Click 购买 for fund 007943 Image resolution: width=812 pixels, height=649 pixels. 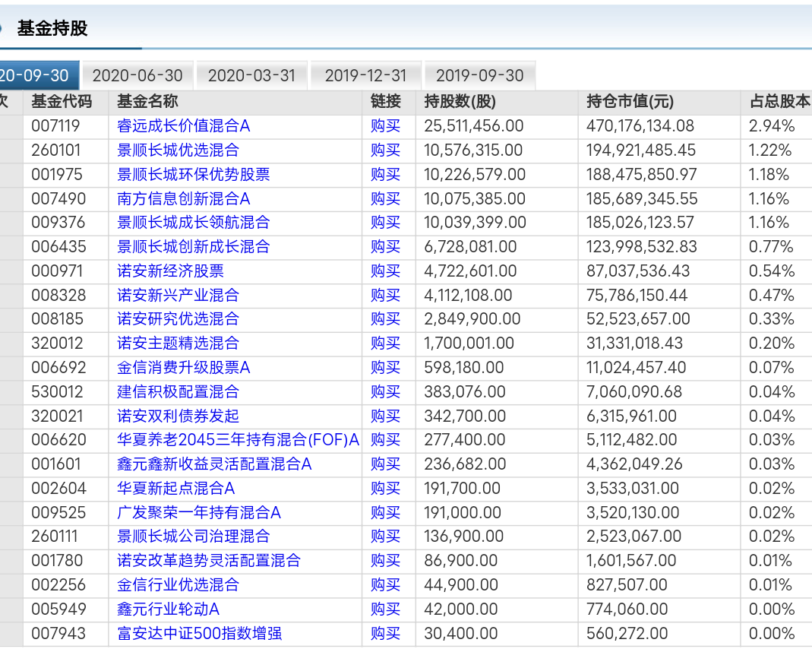(x=386, y=634)
